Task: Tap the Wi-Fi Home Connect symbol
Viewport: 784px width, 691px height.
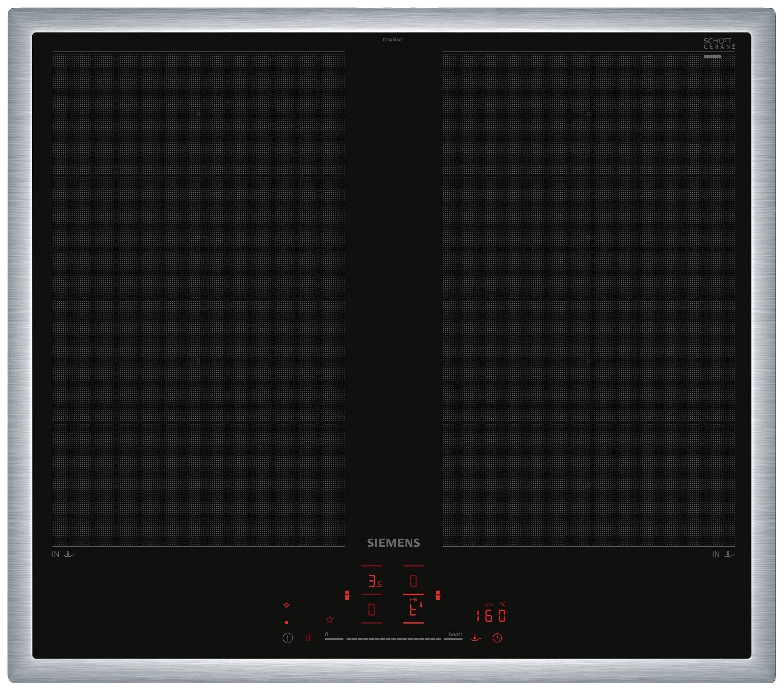Action: 286,605
